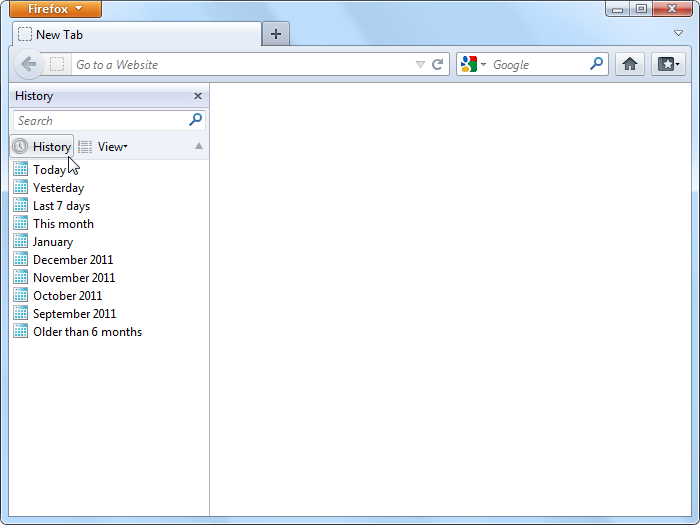Viewport: 700px width, 525px height.
Task: Close the History sidebar
Action: pos(198,96)
